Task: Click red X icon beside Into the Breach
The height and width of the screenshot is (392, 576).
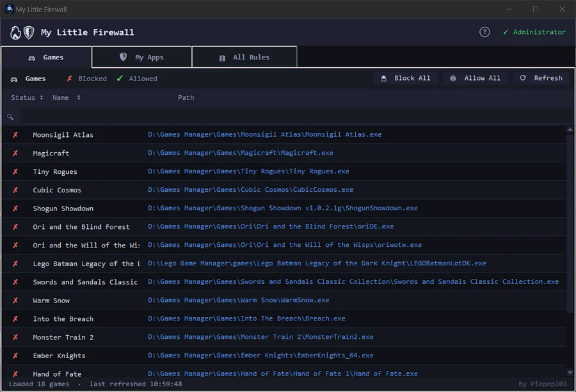Action: [15, 318]
